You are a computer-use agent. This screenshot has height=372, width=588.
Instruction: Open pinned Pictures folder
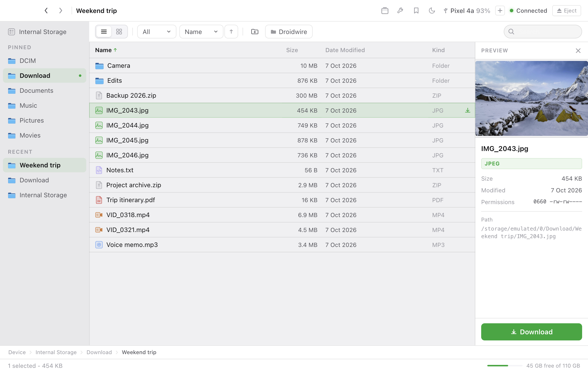[45, 120]
